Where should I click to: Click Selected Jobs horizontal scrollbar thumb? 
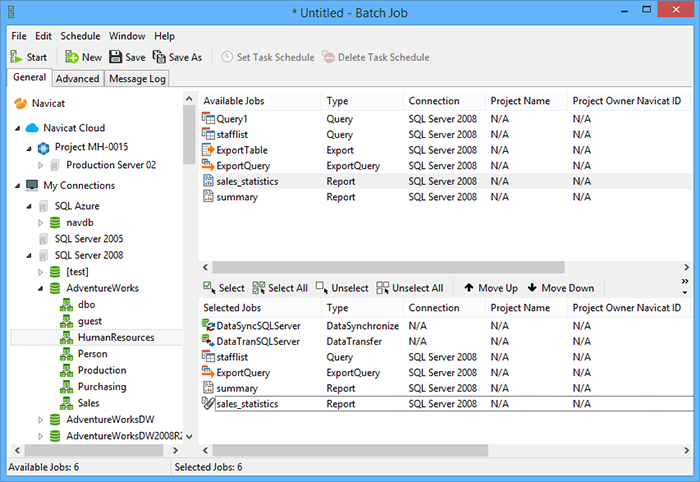click(350, 450)
